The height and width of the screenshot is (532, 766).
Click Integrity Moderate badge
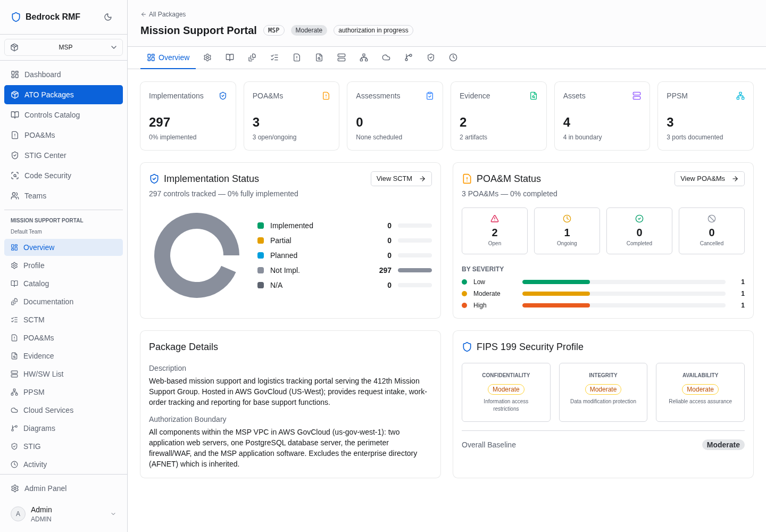(603, 389)
